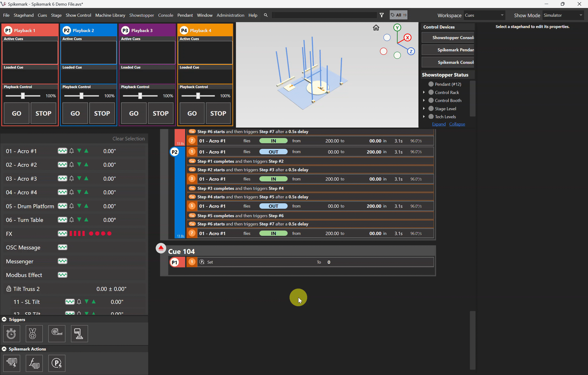Toggle the alarm bell for 01 - Acro #1
Screen dimensions: 588x375
[72, 151]
